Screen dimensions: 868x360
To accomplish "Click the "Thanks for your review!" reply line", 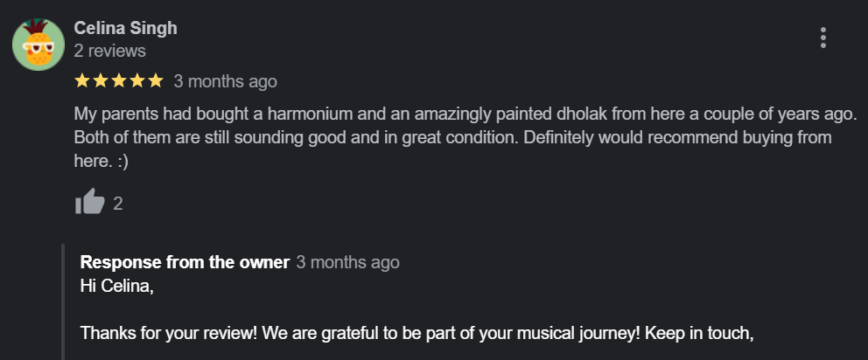I will [416, 333].
